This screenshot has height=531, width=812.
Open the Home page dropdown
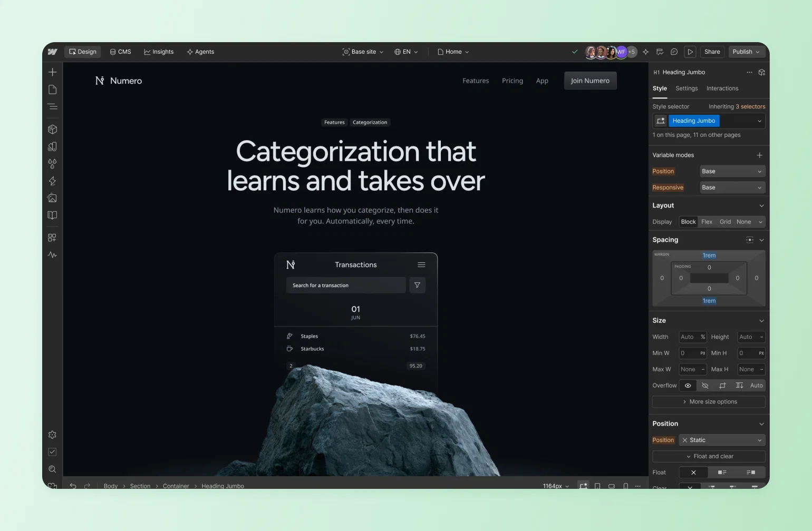[453, 52]
